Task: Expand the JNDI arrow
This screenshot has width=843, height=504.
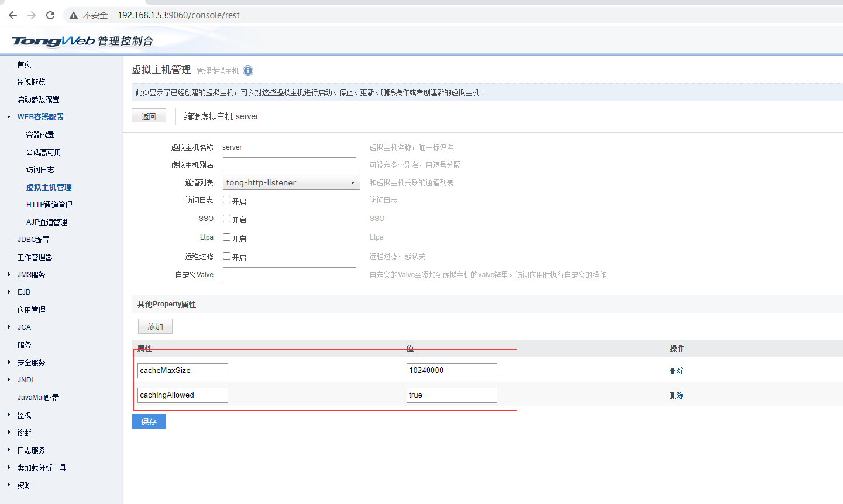Action: (9, 379)
